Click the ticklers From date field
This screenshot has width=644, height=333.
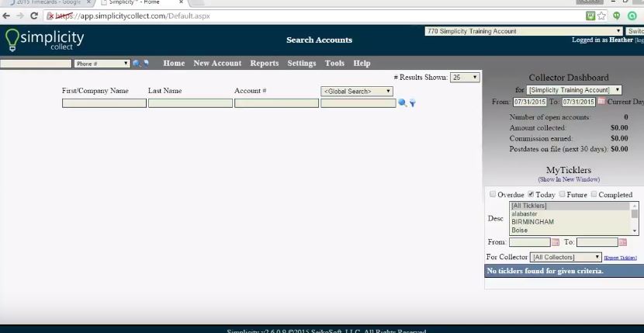tap(529, 242)
